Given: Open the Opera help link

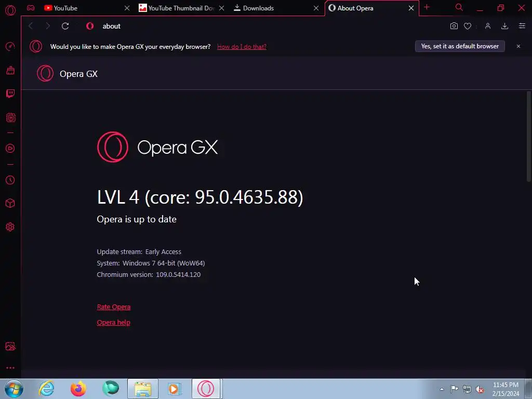Looking at the screenshot, I should [x=113, y=323].
